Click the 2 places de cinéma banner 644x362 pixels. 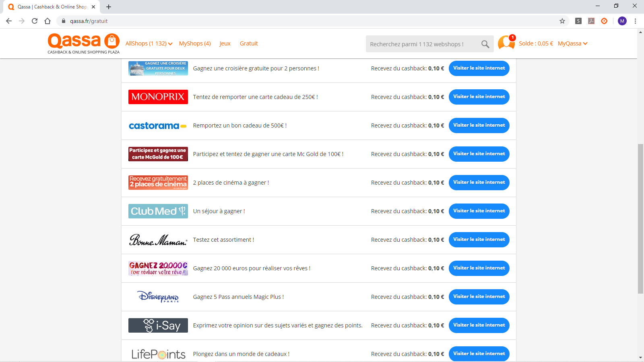(x=158, y=183)
